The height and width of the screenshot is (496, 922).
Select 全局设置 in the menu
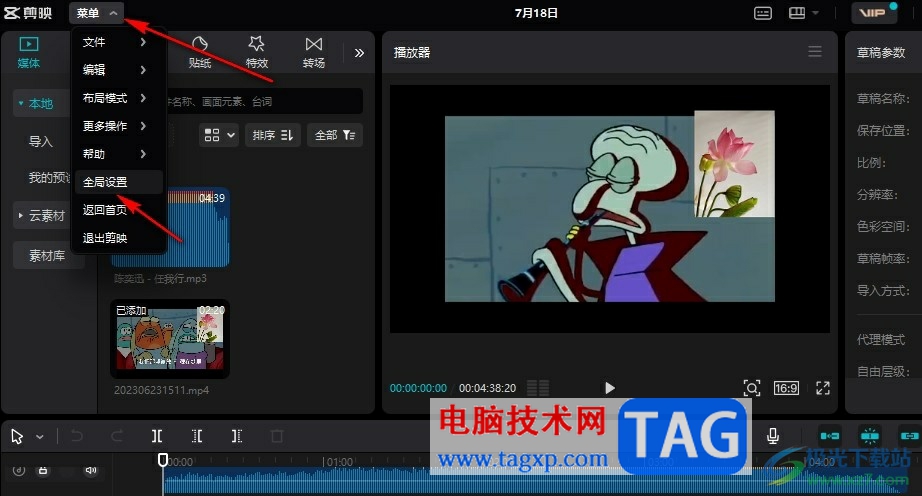pos(118,182)
